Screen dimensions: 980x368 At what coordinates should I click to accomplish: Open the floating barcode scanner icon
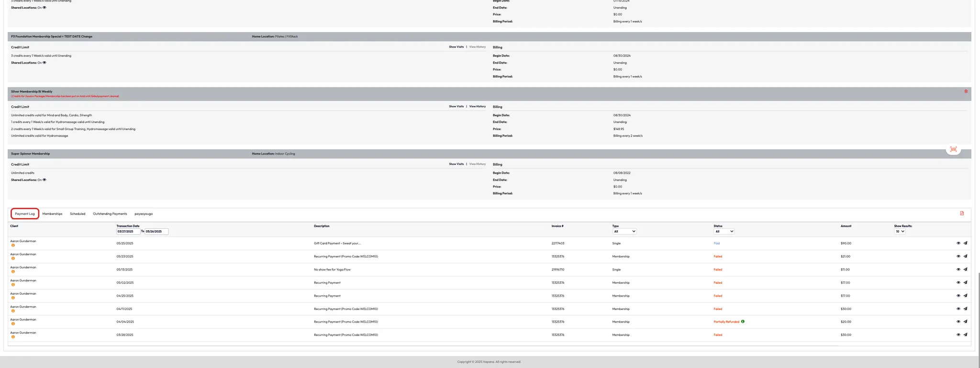point(953,149)
